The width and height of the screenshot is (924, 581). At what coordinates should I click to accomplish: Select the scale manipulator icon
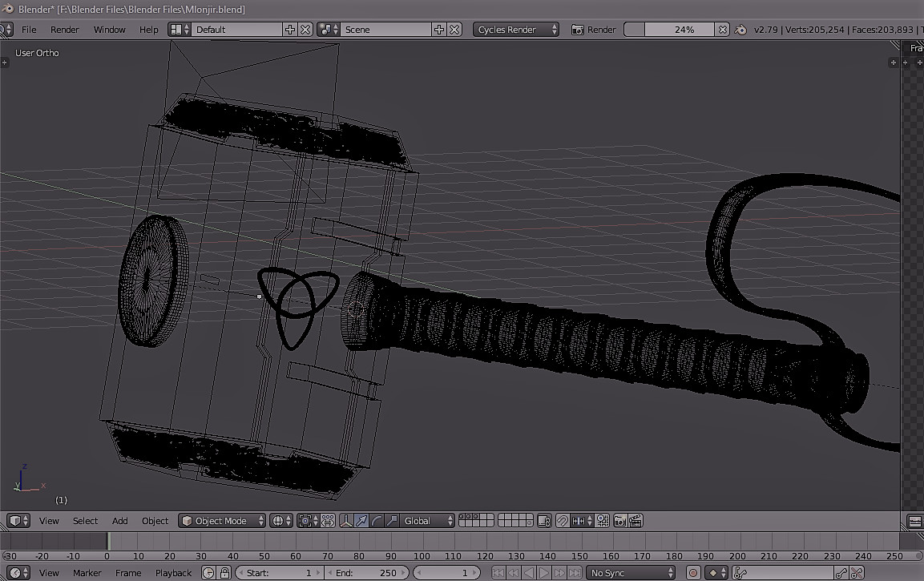(392, 521)
